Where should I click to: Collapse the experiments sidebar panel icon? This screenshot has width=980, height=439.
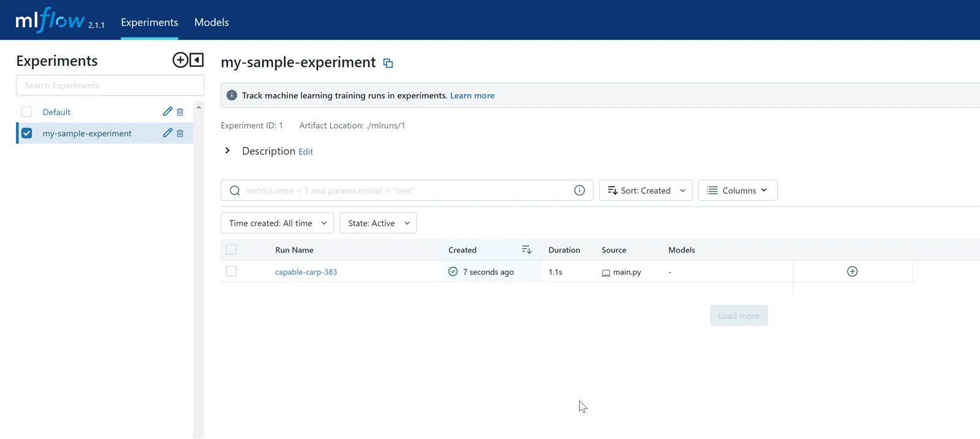click(197, 60)
